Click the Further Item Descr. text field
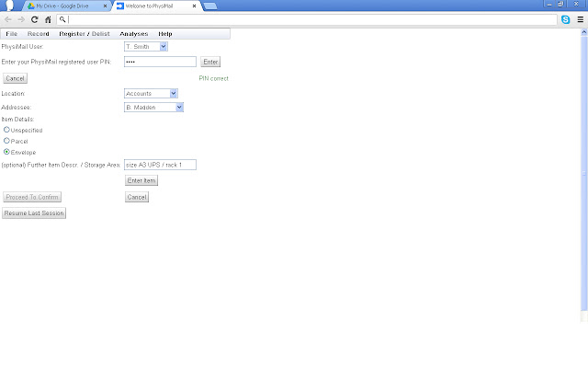The width and height of the screenshot is (588, 368). [160, 165]
